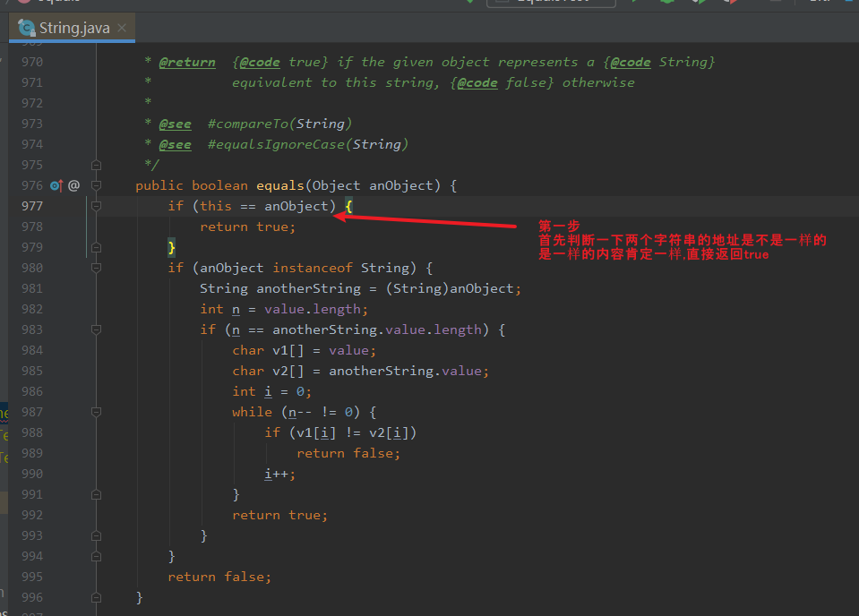
Task: Click the 'while' keyword on line 987
Action: [x=252, y=412]
